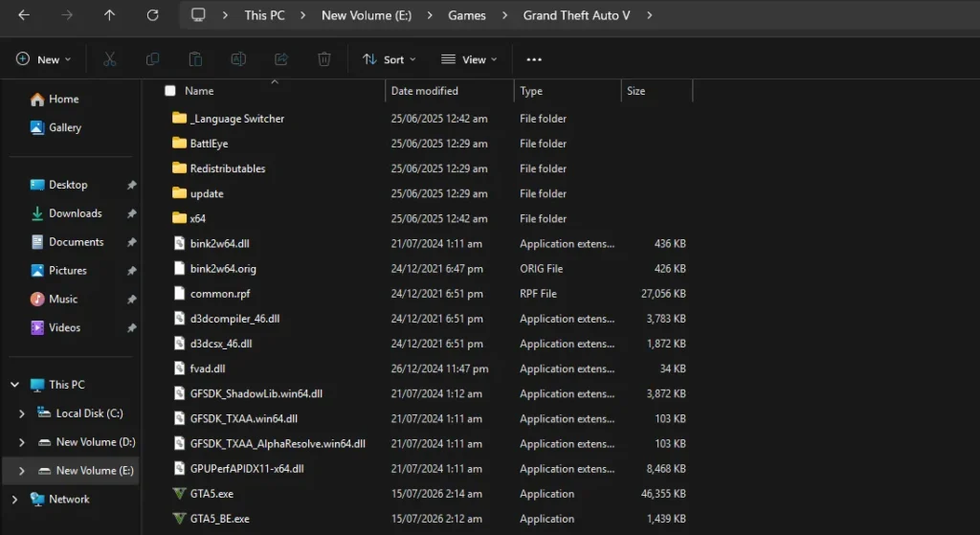
Task: Click Grand Theft Auto V breadcrumb
Action: [x=576, y=15]
